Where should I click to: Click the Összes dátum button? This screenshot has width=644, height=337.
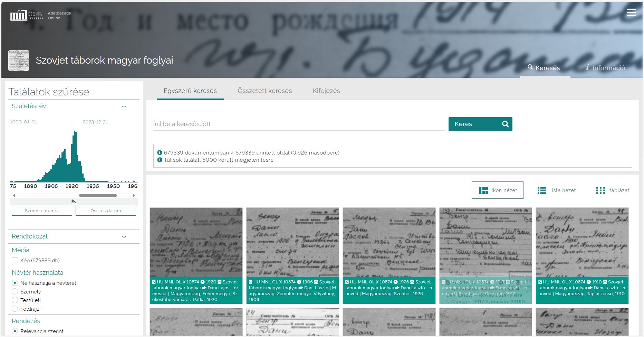[x=106, y=211]
